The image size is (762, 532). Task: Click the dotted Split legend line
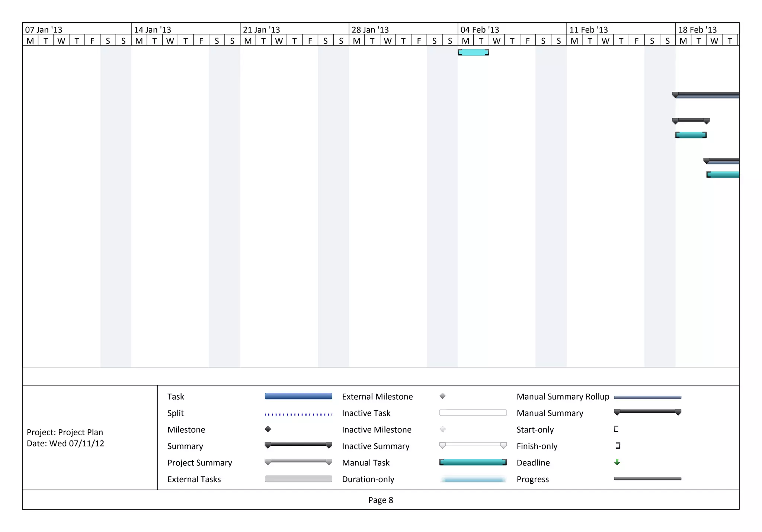(x=298, y=414)
